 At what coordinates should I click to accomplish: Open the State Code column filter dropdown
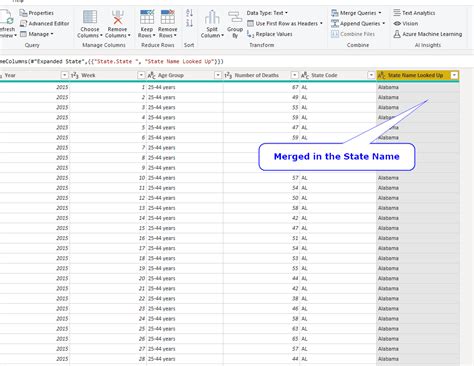point(371,75)
